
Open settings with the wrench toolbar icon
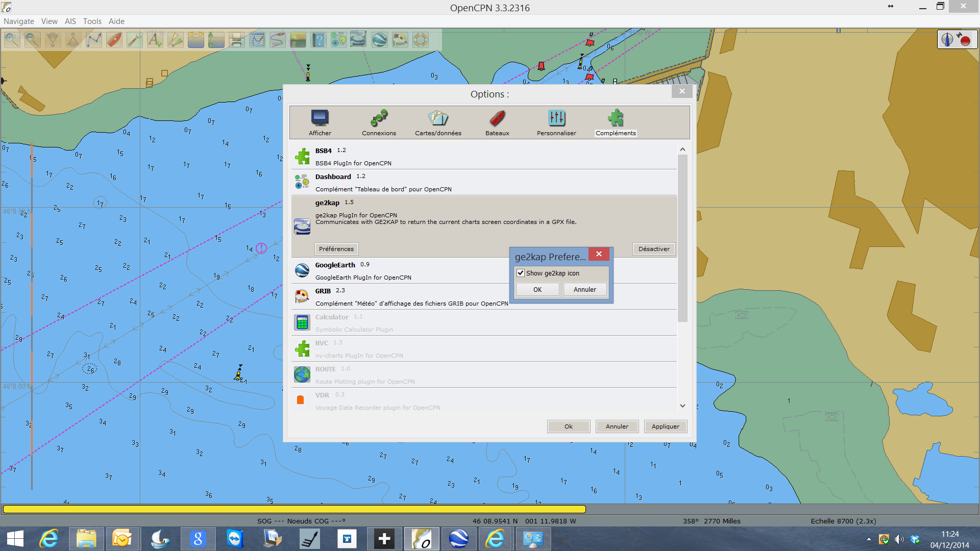tap(135, 40)
